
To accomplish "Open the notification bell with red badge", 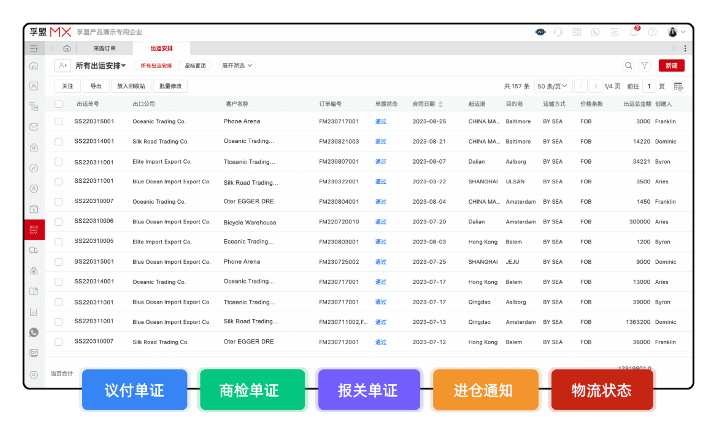I will 633,32.
